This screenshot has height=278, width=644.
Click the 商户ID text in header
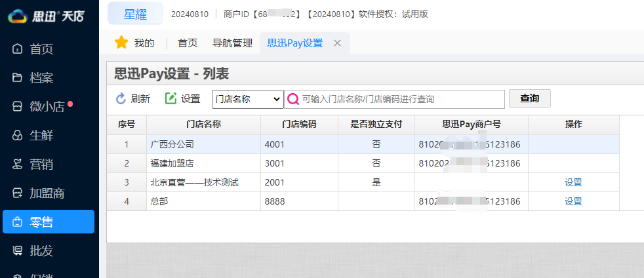click(x=237, y=14)
